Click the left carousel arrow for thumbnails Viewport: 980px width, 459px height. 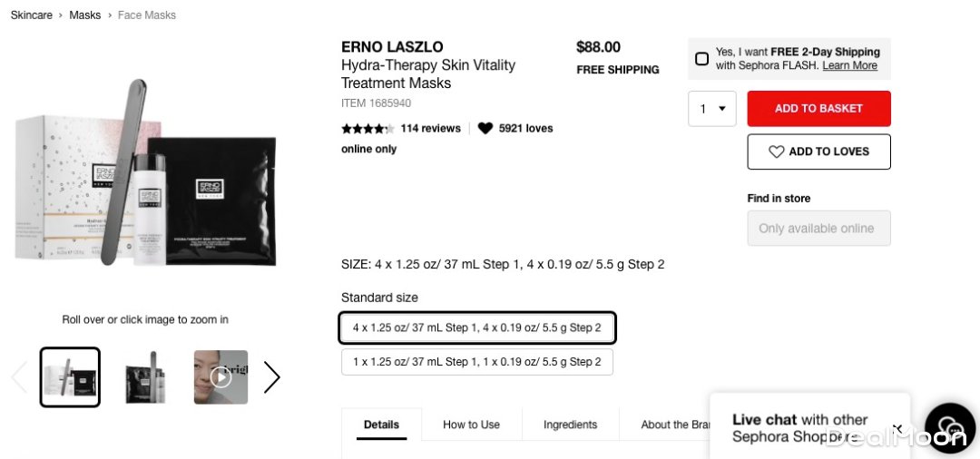[19, 377]
